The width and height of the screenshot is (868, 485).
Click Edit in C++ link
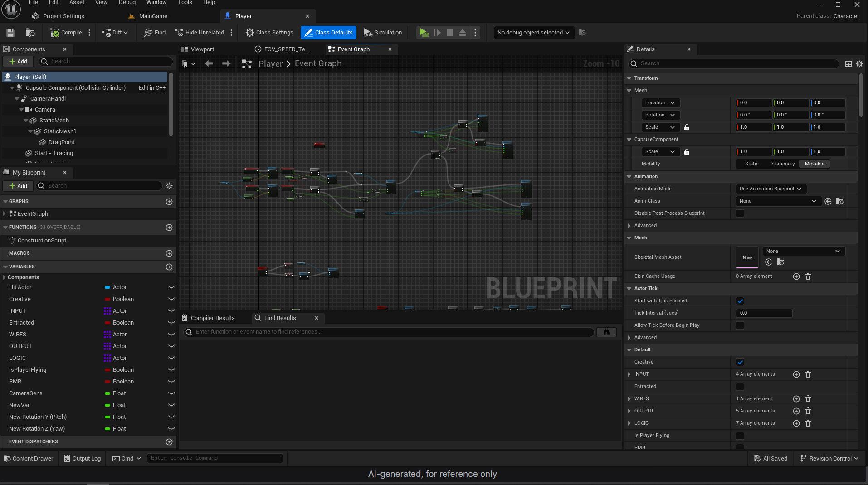pos(152,88)
